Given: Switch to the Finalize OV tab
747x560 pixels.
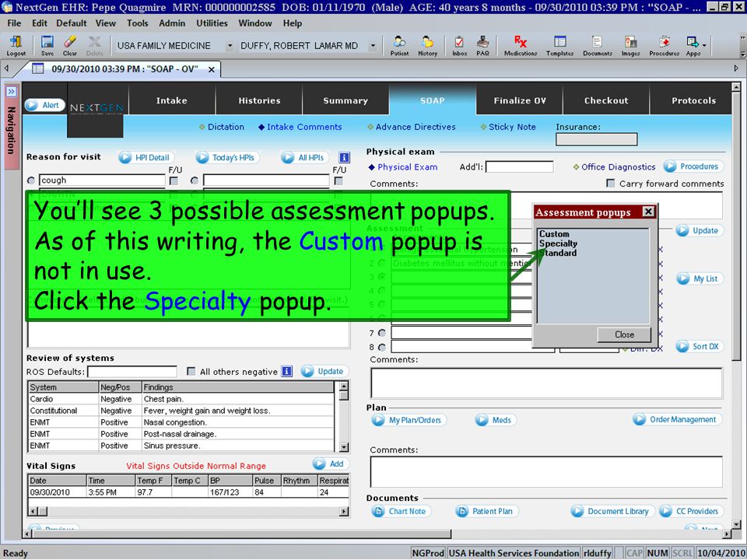Looking at the screenshot, I should (x=519, y=100).
